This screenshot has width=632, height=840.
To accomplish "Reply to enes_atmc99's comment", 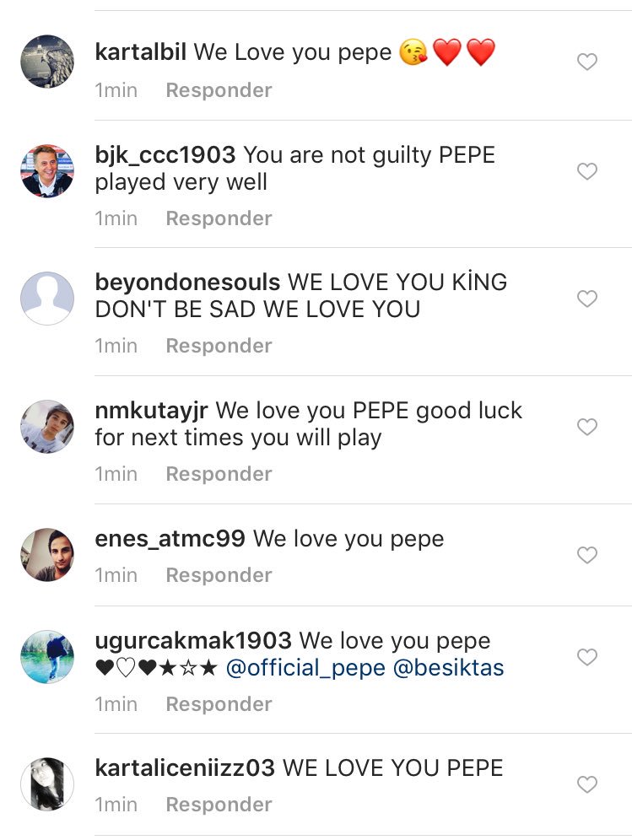I will [219, 575].
